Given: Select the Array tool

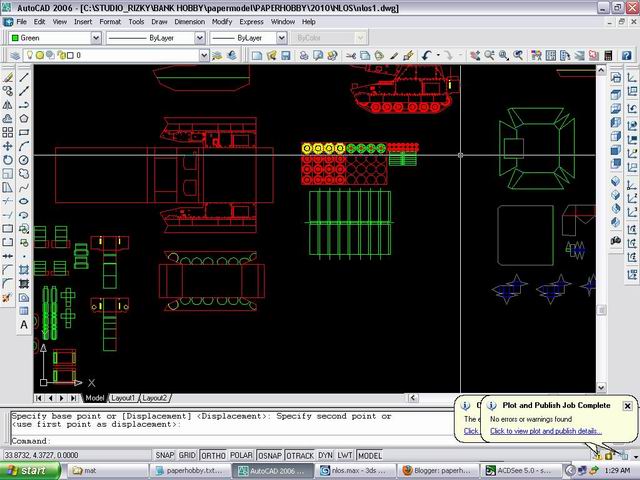Looking at the screenshot, I should tap(8, 132).
